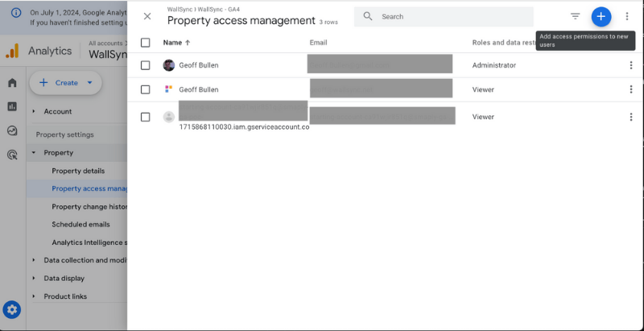Open Reports icon in left sidebar
The height and width of the screenshot is (331, 644).
pyautogui.click(x=12, y=106)
